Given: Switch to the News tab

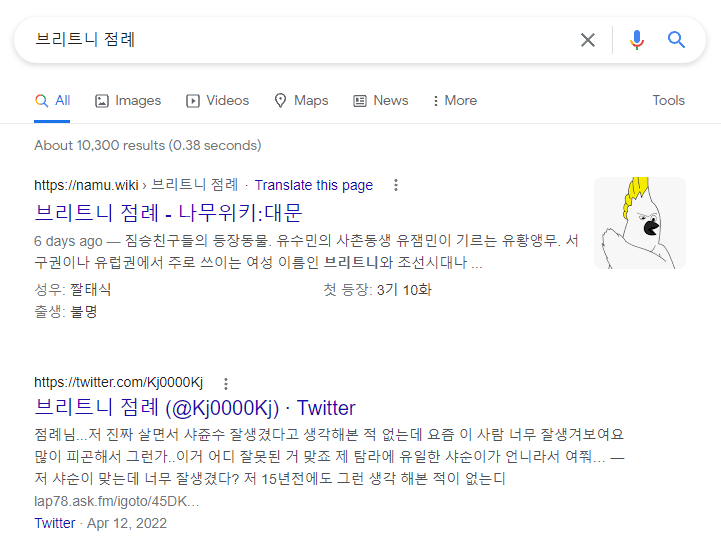Looking at the screenshot, I should 381,100.
